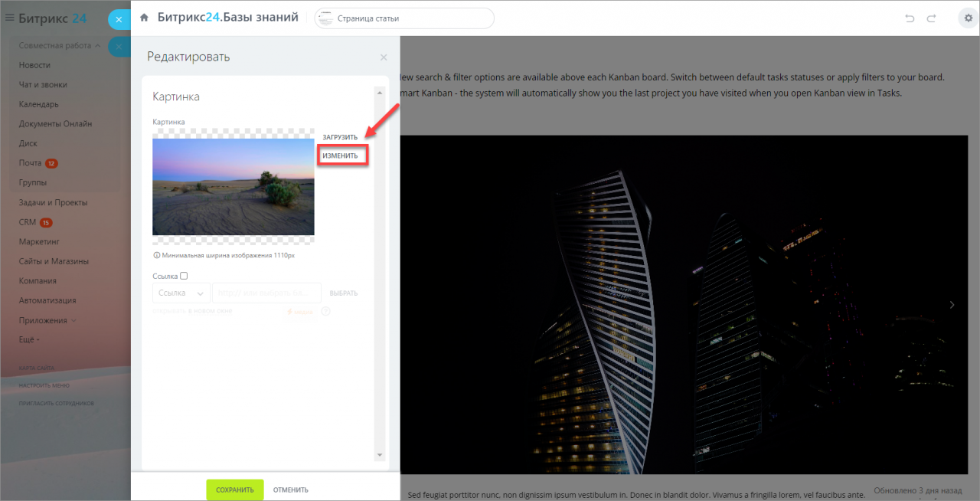The image size is (980, 501).
Task: Open the hamburger menu near Битрикс 24
Action: [10, 18]
